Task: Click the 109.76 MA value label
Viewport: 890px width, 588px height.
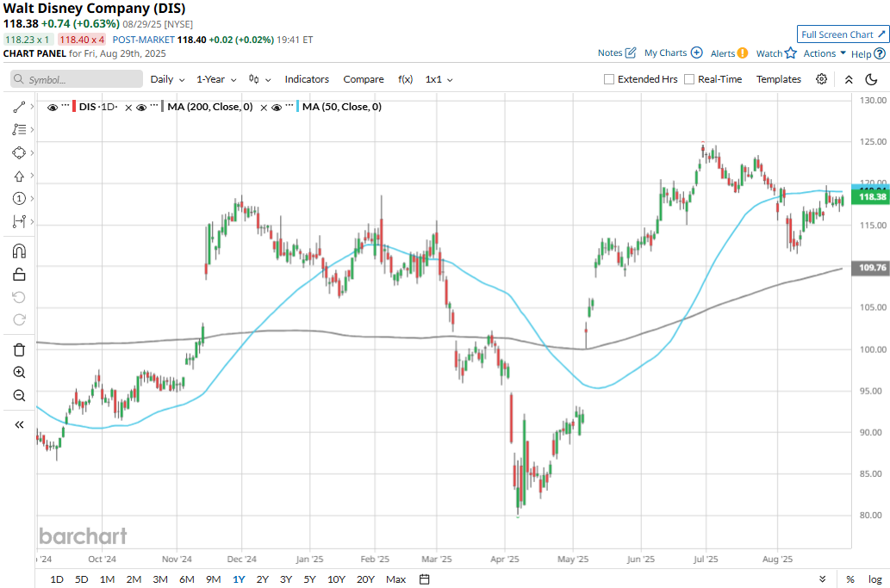Action: [x=871, y=268]
